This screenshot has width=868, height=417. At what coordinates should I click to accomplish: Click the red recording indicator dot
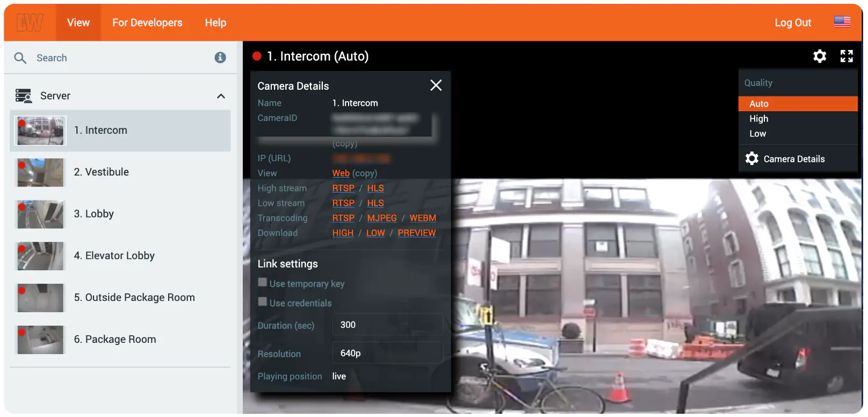pos(257,56)
